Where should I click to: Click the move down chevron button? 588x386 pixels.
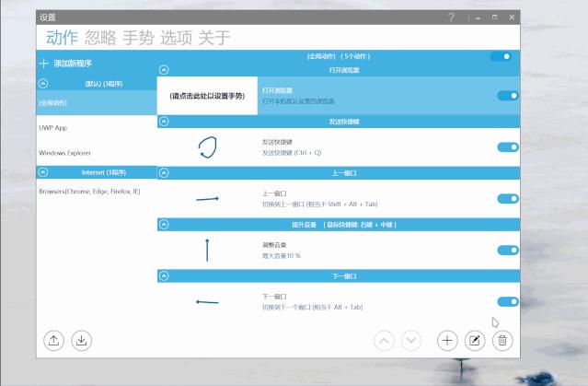(411, 341)
